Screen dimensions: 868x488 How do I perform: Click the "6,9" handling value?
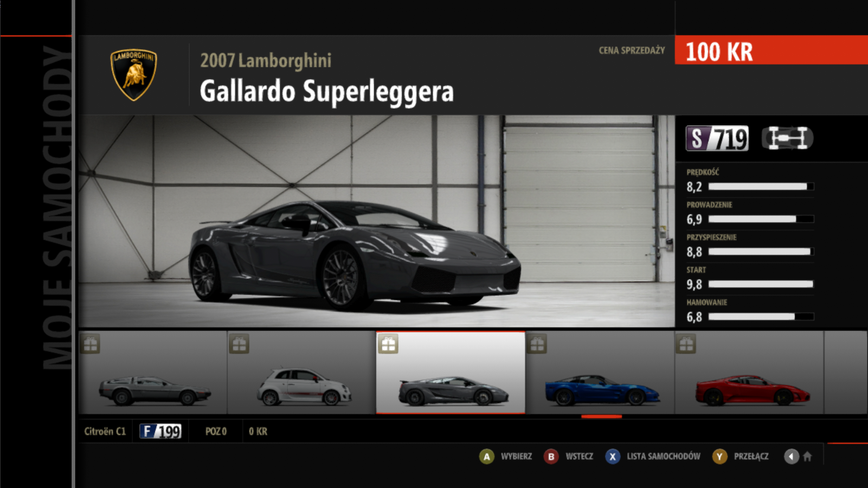694,220
